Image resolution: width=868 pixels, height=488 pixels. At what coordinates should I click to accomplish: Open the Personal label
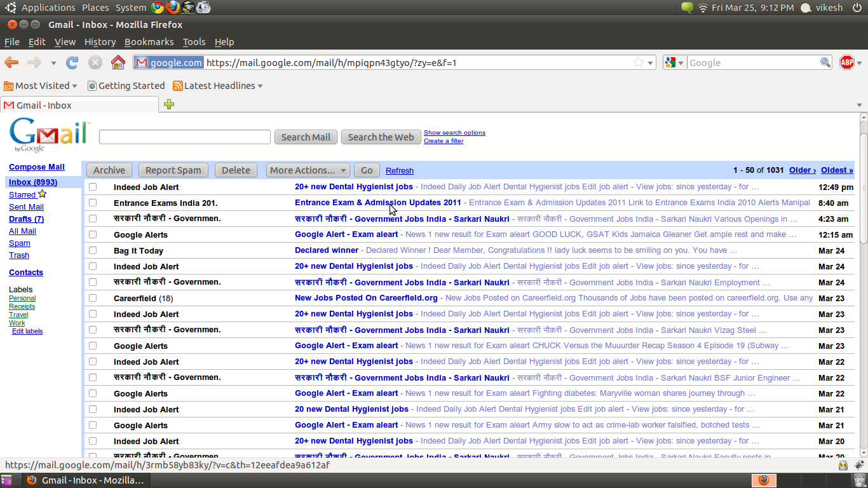click(22, 298)
